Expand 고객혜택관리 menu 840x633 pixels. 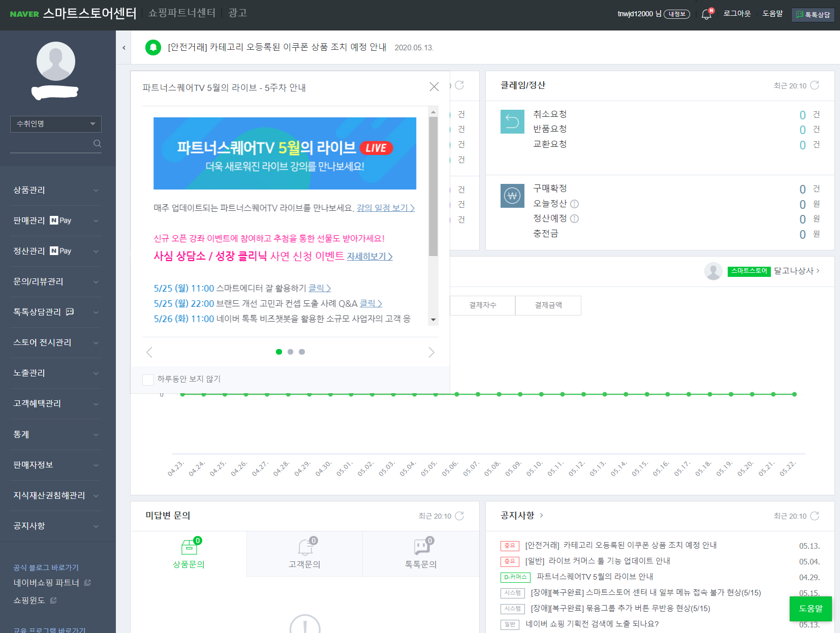click(56, 403)
